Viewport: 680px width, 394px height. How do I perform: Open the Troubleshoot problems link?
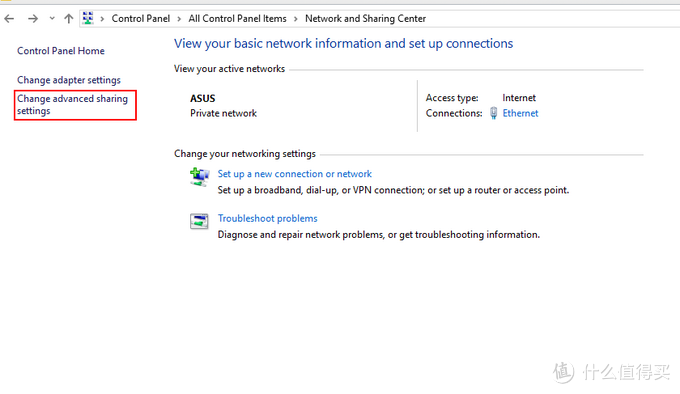coord(268,218)
